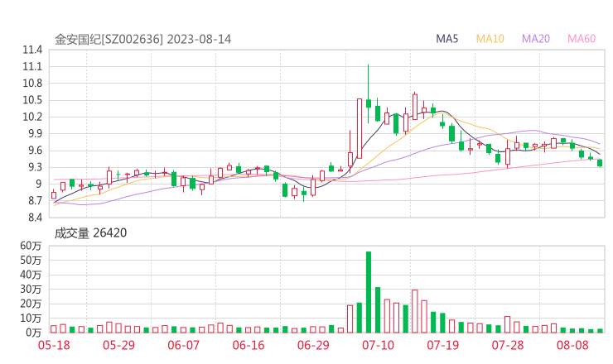Click the last green candlestick on the chart

(x=600, y=163)
